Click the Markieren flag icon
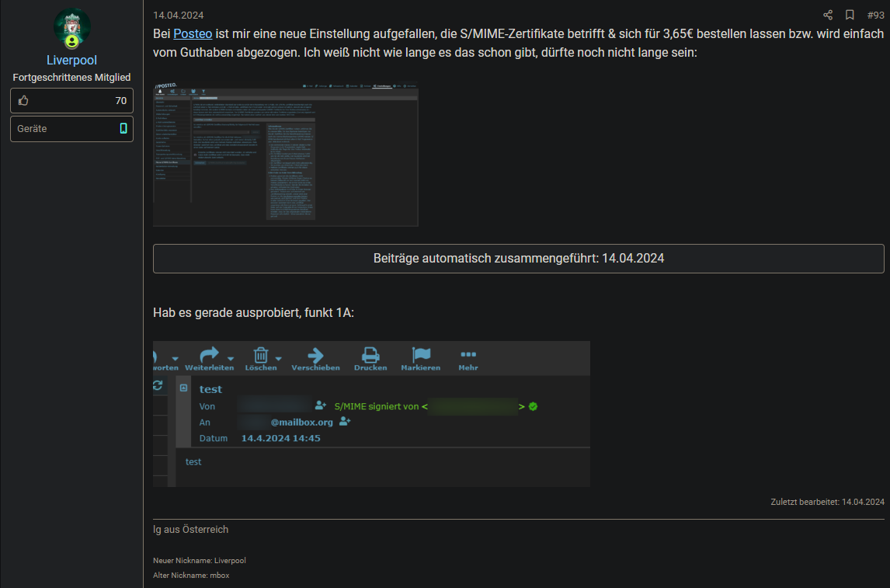 point(421,355)
